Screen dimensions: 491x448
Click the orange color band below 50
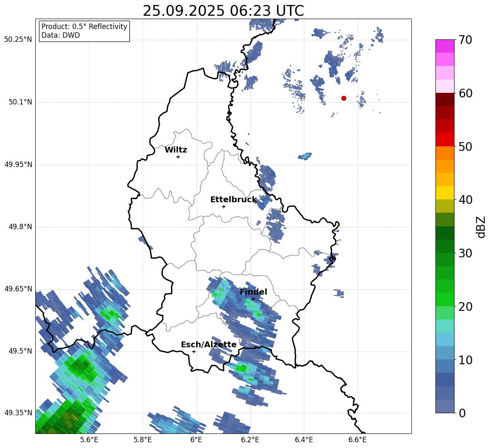click(x=445, y=153)
